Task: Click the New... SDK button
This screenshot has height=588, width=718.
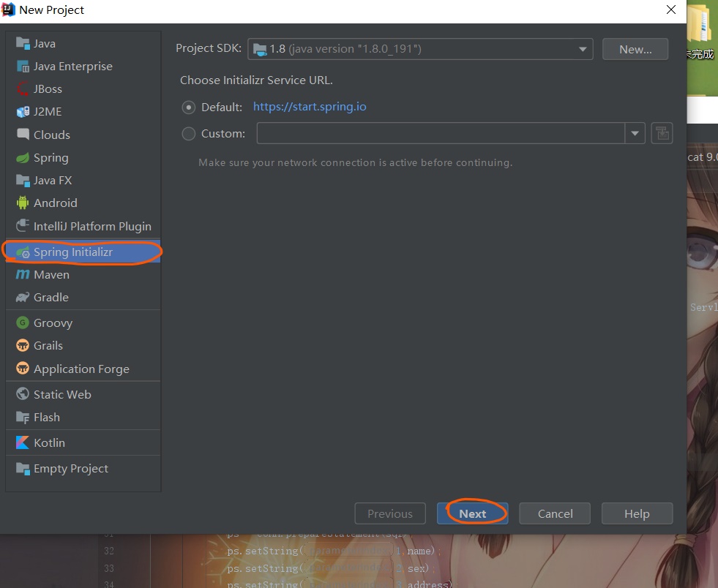Action: pyautogui.click(x=635, y=49)
